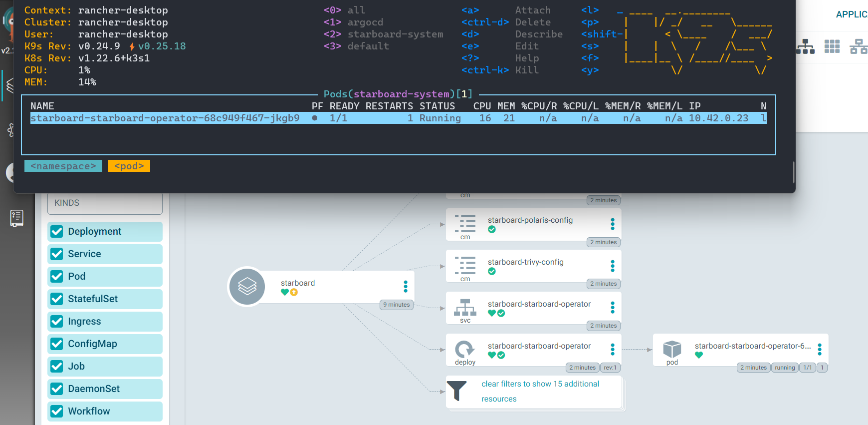Click the starboard application layers icon

pyautogui.click(x=247, y=287)
